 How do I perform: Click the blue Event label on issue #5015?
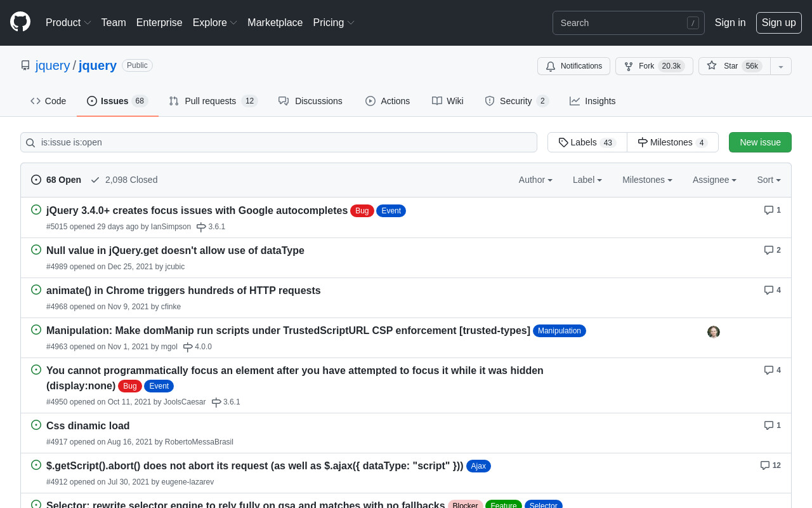click(x=391, y=211)
